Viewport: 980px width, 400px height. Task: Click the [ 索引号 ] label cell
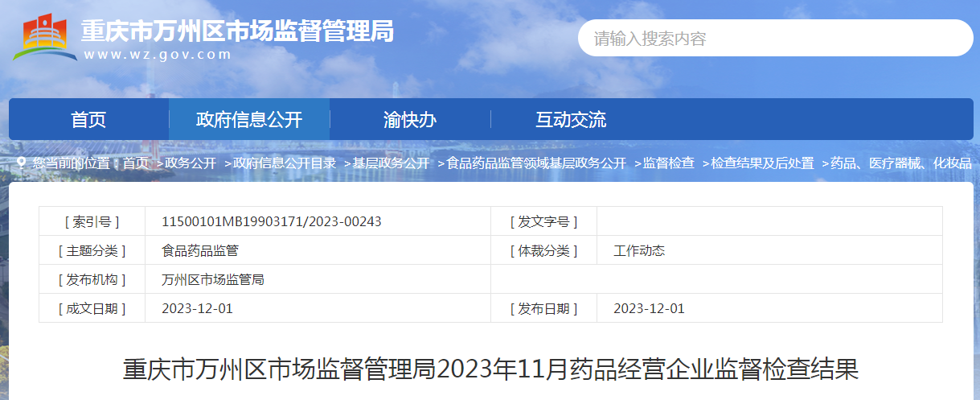point(92,221)
